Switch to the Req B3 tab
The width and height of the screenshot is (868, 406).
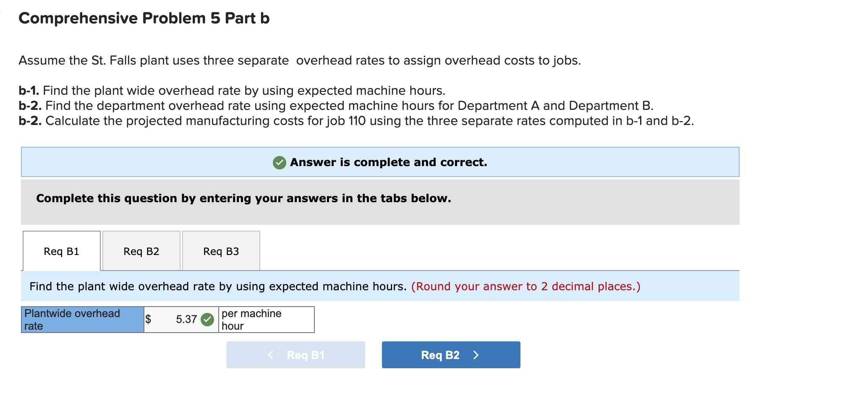221,250
